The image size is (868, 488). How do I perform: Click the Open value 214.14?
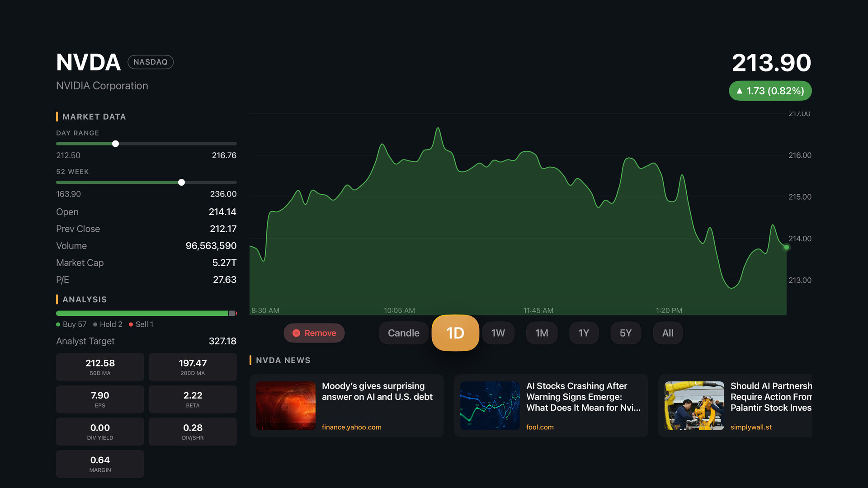[222, 212]
